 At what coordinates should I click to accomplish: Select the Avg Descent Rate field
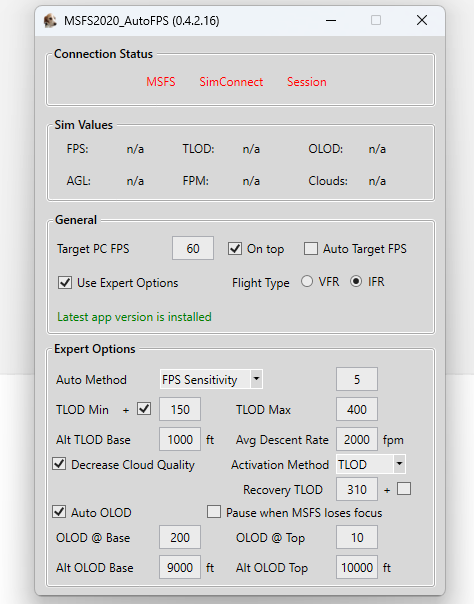coord(357,439)
